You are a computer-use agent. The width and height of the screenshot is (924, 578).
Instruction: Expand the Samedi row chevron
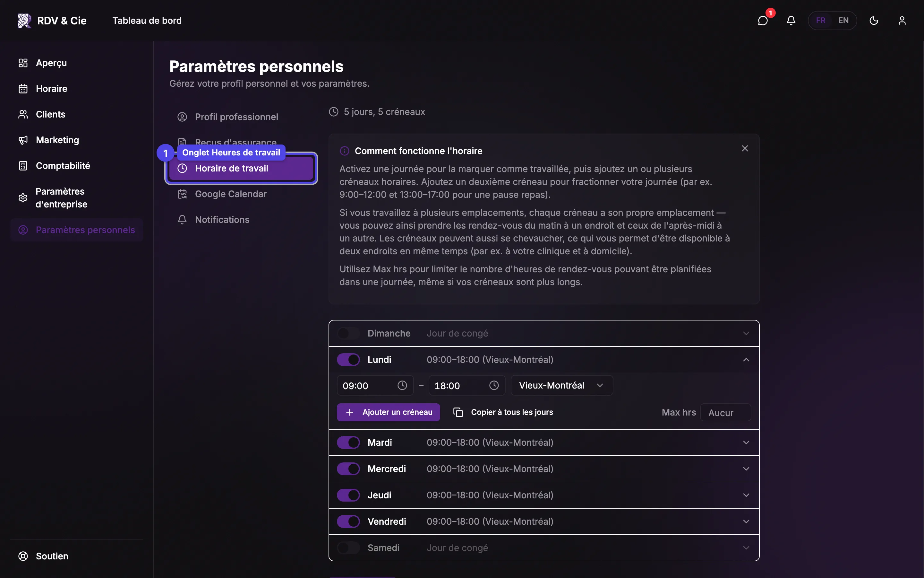[x=746, y=548]
